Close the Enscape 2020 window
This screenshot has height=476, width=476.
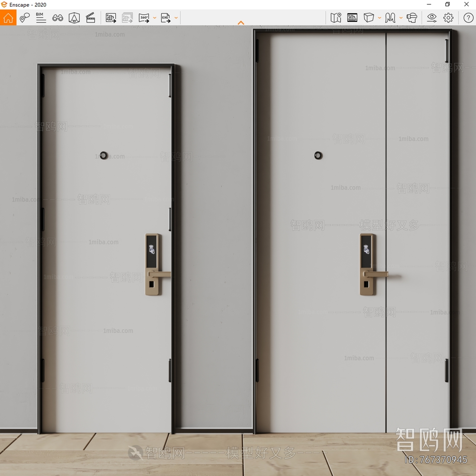(x=466, y=4)
